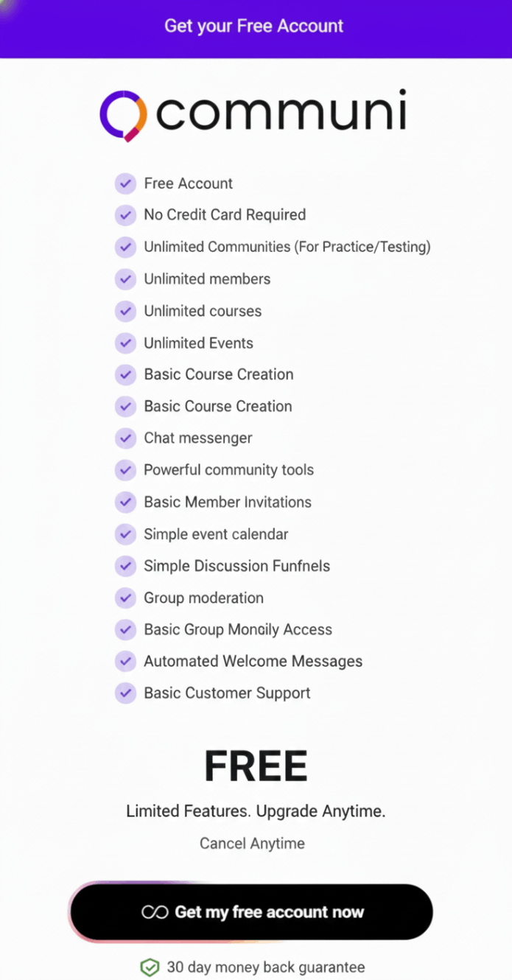Click the checkmark beside Unlimited members
Screen dimensions: 512x980
pyautogui.click(x=125, y=279)
